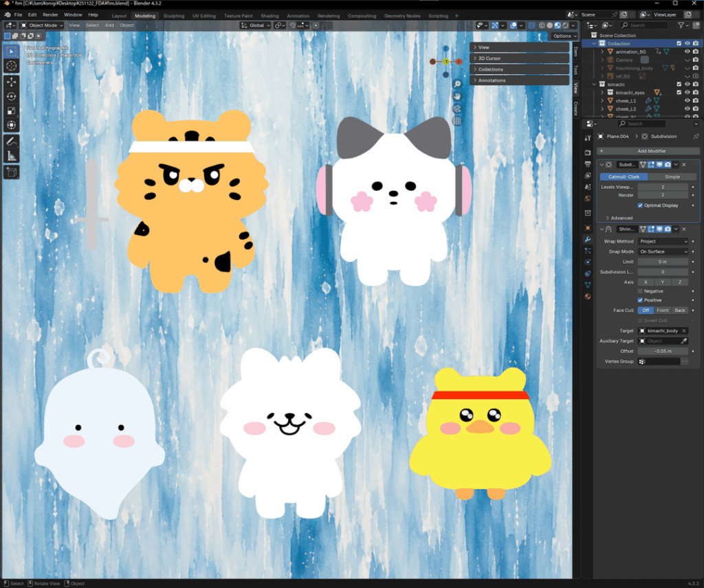Open the Material properties tab

(588, 296)
